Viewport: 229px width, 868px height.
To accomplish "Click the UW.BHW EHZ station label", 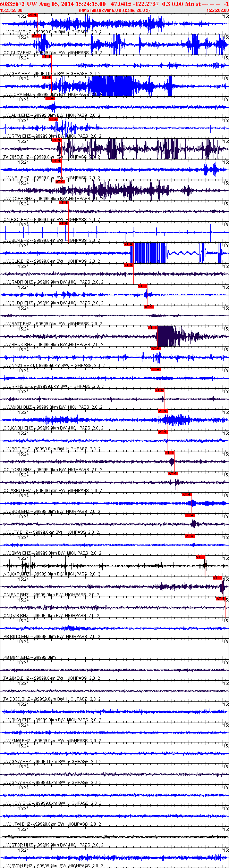I will [x=17, y=720].
